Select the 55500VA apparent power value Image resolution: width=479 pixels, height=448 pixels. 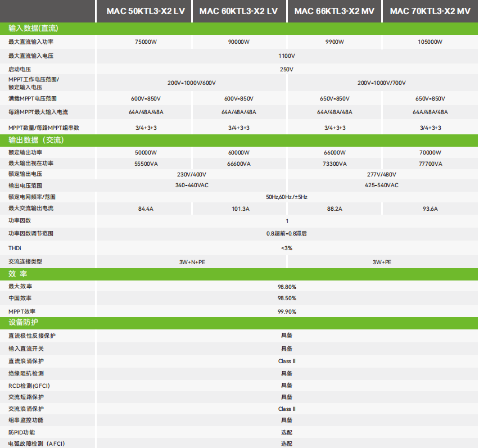click(x=146, y=164)
